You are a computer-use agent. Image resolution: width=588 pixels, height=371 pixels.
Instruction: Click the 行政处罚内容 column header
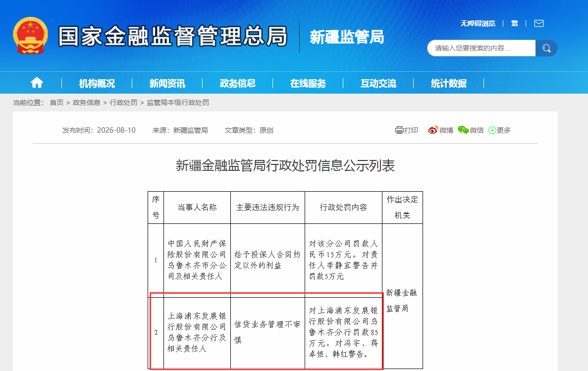click(x=343, y=208)
